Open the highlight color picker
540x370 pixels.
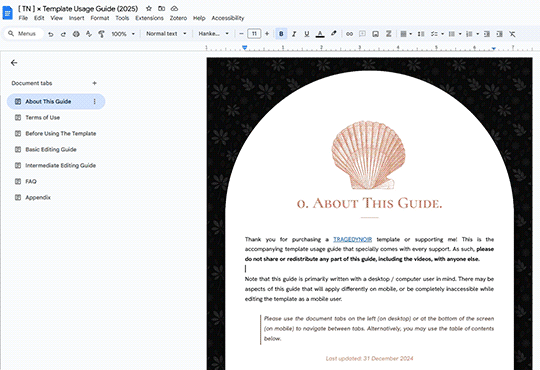(x=333, y=34)
